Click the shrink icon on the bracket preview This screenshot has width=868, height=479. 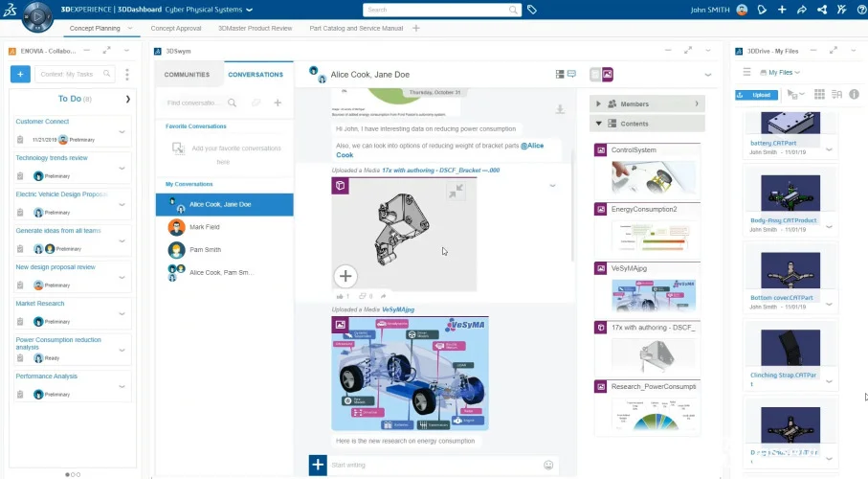[456, 191]
